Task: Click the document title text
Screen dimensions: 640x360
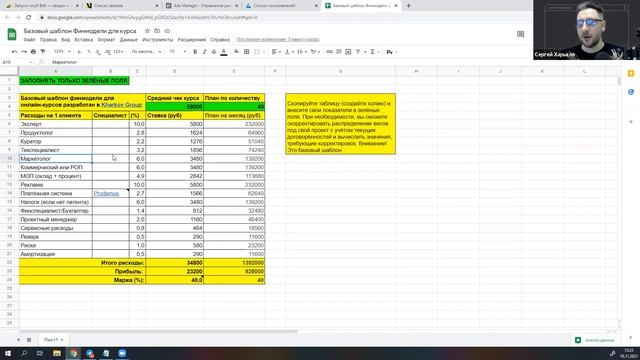Action: pyautogui.click(x=80, y=31)
